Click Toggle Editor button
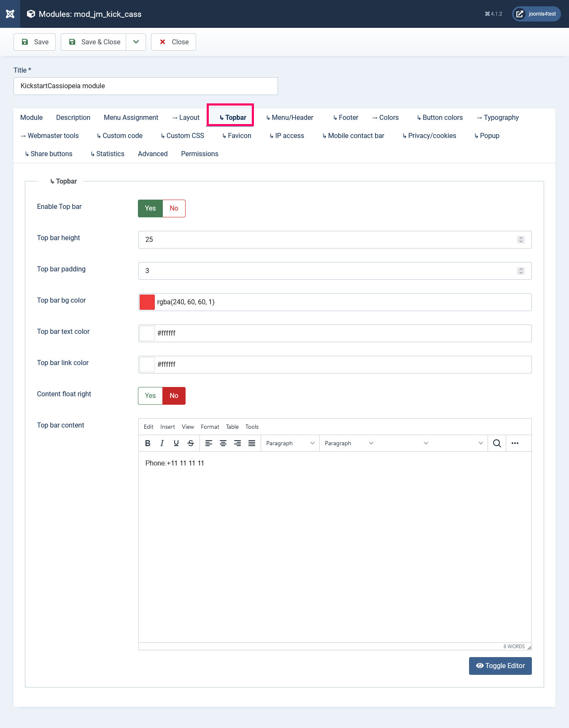This screenshot has width=569, height=728. point(500,666)
